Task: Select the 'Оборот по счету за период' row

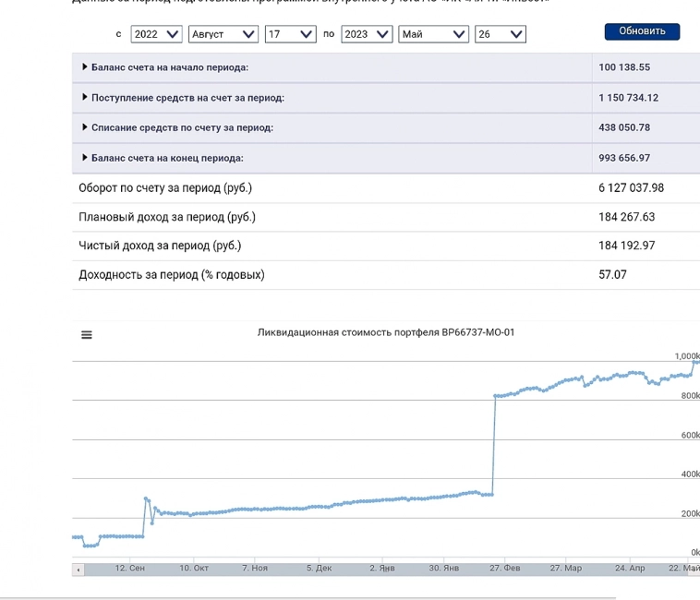Action: coord(165,188)
